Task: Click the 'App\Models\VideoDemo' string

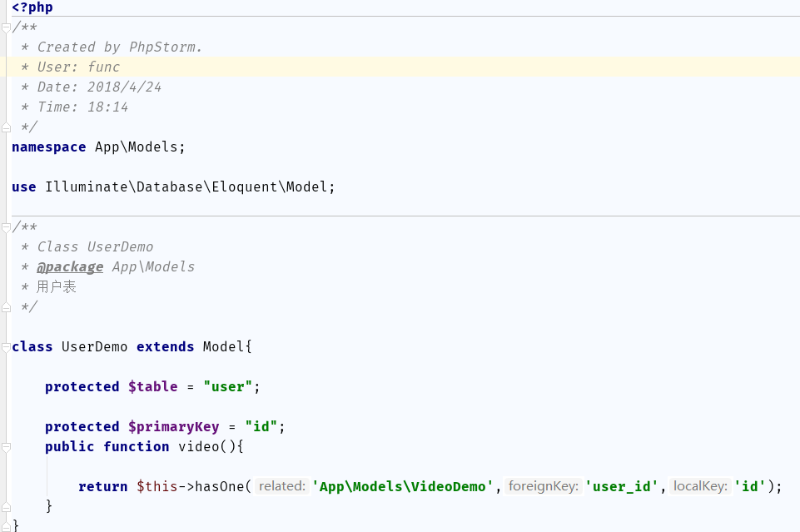Action: (403, 486)
